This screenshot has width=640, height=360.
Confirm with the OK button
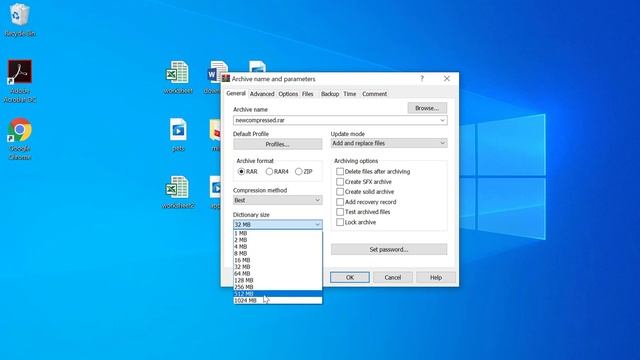350,277
